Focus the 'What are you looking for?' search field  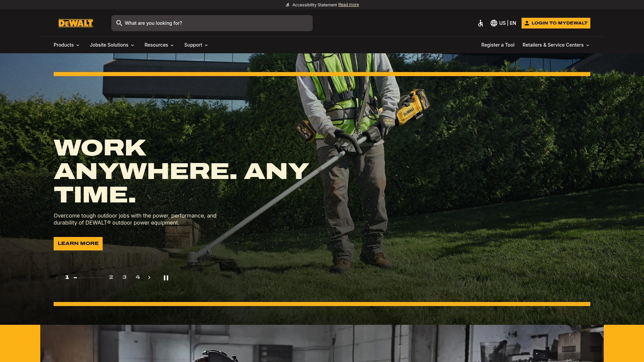tap(212, 23)
